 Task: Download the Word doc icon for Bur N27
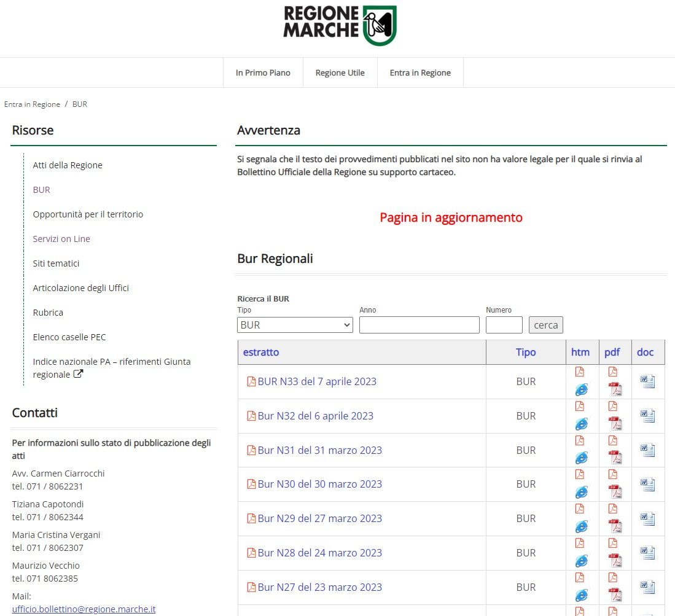[647, 587]
